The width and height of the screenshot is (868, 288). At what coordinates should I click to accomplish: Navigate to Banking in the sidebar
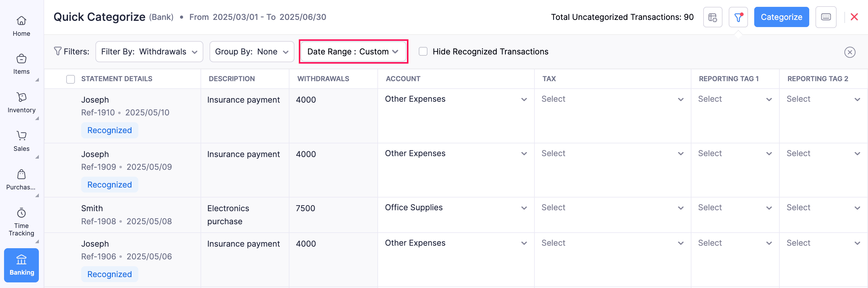point(21,265)
